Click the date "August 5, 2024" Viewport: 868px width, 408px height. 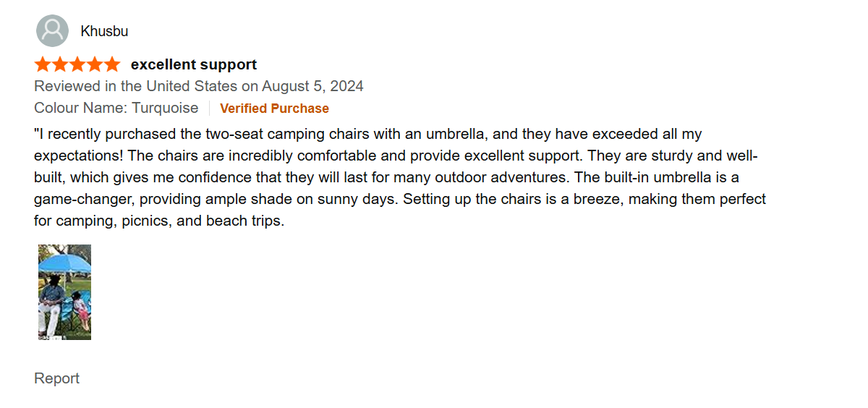click(312, 86)
